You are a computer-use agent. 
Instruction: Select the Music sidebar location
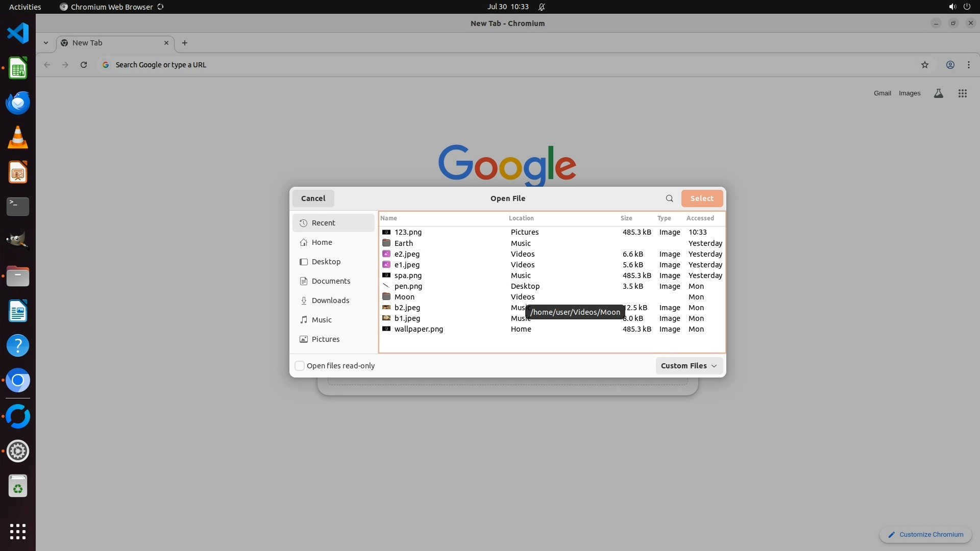pyautogui.click(x=321, y=320)
